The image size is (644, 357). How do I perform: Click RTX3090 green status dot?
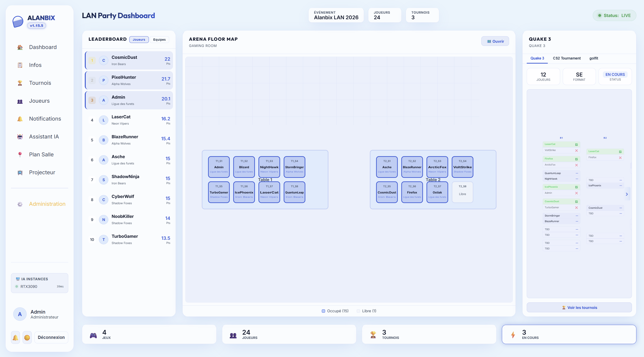pyautogui.click(x=17, y=287)
